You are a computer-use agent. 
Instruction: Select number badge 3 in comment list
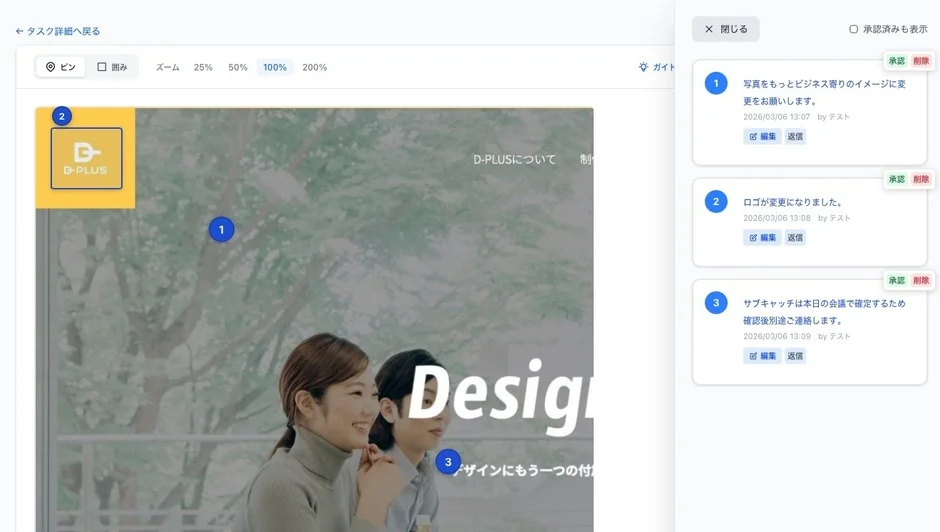(x=716, y=303)
